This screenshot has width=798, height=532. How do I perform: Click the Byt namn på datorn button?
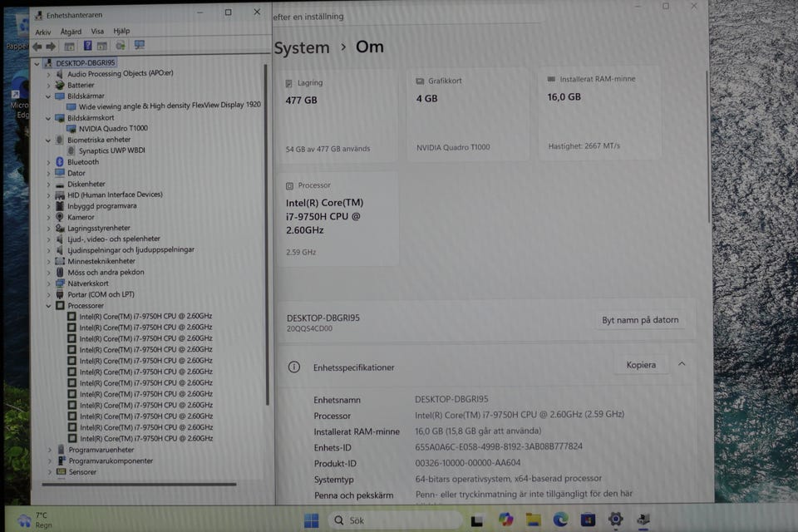tap(640, 320)
